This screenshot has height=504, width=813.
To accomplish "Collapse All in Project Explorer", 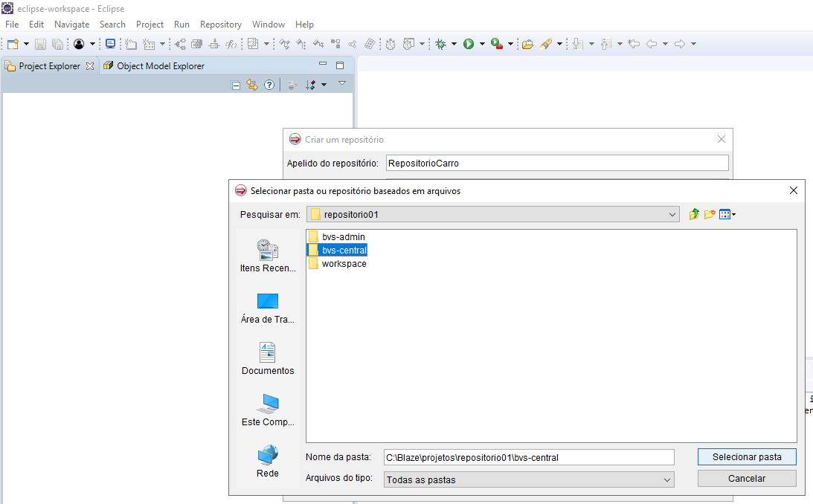I will pos(235,84).
